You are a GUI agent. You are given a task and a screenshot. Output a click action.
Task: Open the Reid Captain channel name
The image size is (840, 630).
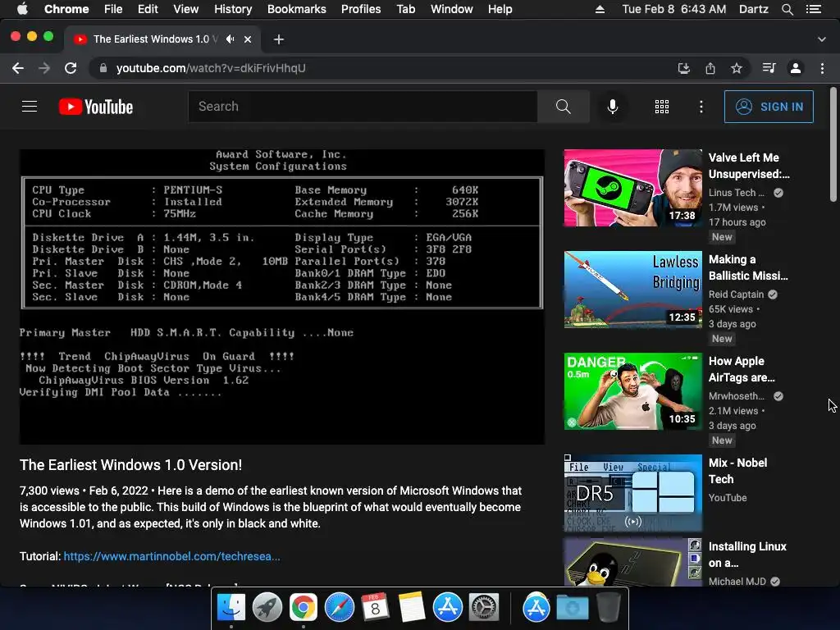point(736,294)
